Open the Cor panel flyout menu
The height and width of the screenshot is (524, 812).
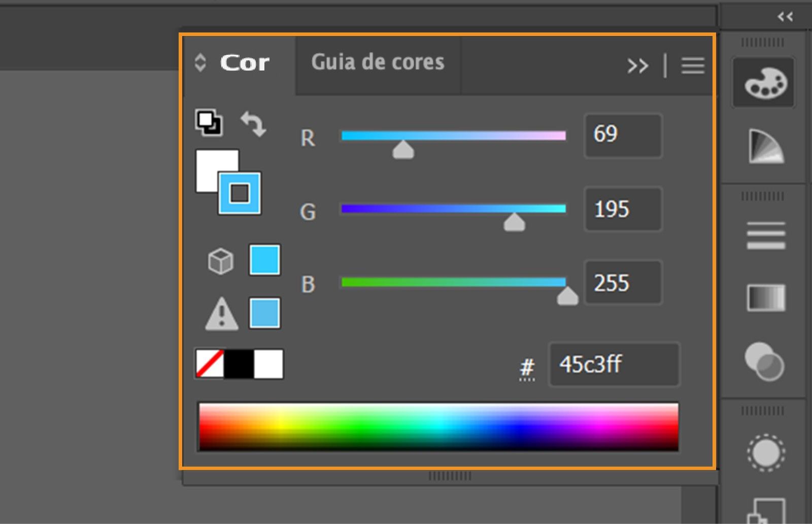click(x=692, y=65)
